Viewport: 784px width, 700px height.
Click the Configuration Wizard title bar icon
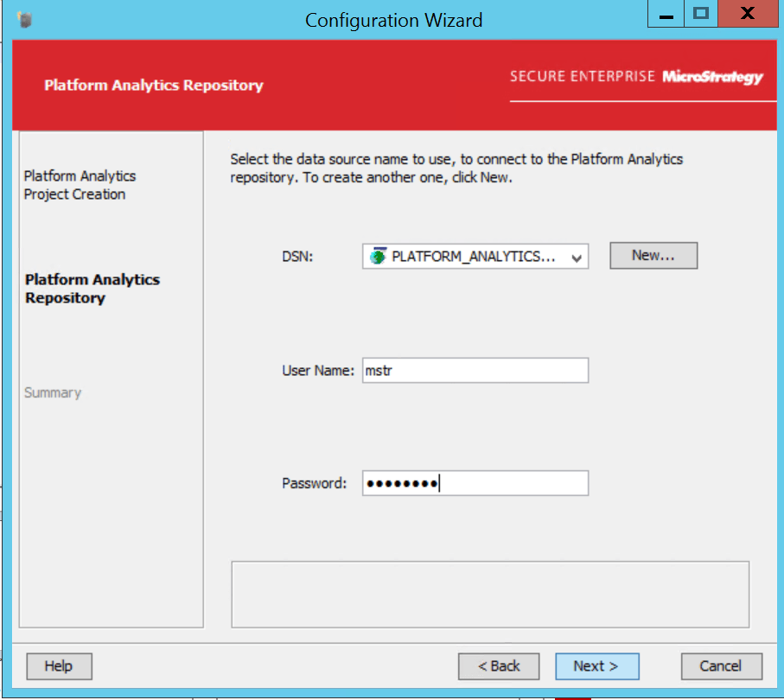[24, 20]
